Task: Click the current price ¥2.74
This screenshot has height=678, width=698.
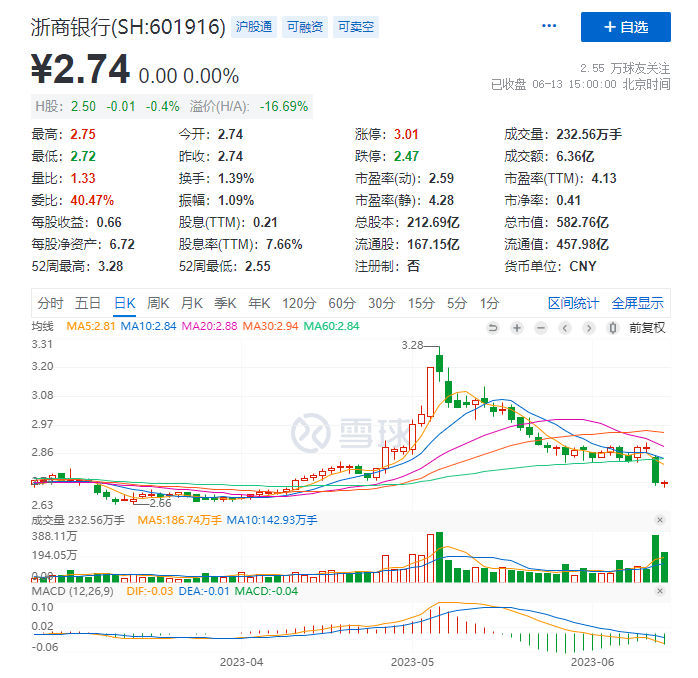Action: (x=80, y=69)
